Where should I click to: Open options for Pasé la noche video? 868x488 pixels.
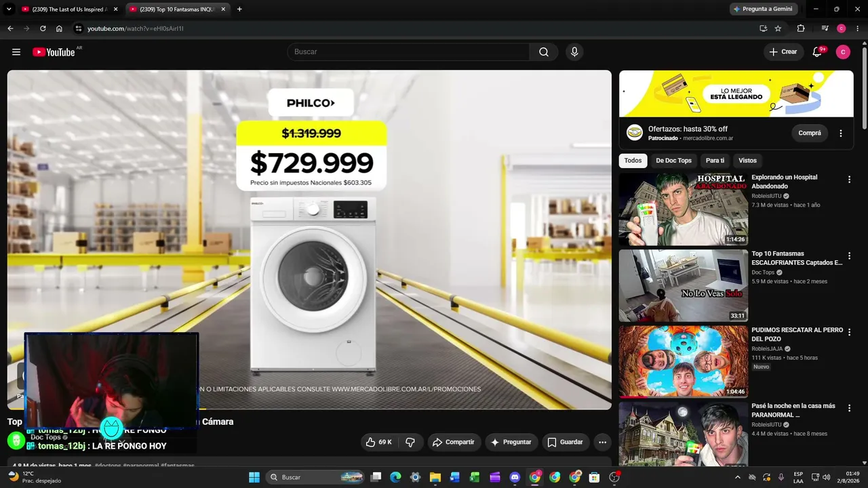click(x=849, y=409)
